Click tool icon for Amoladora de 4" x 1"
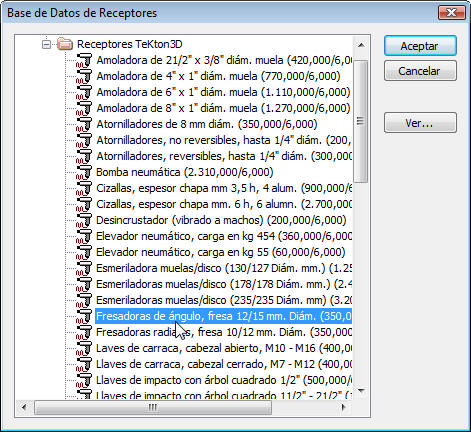The image size is (471, 432). click(84, 76)
